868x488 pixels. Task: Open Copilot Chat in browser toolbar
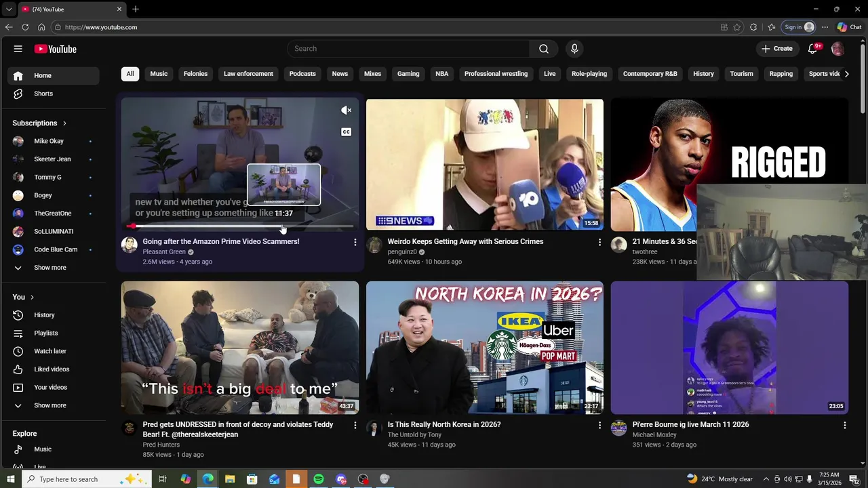coord(849,27)
